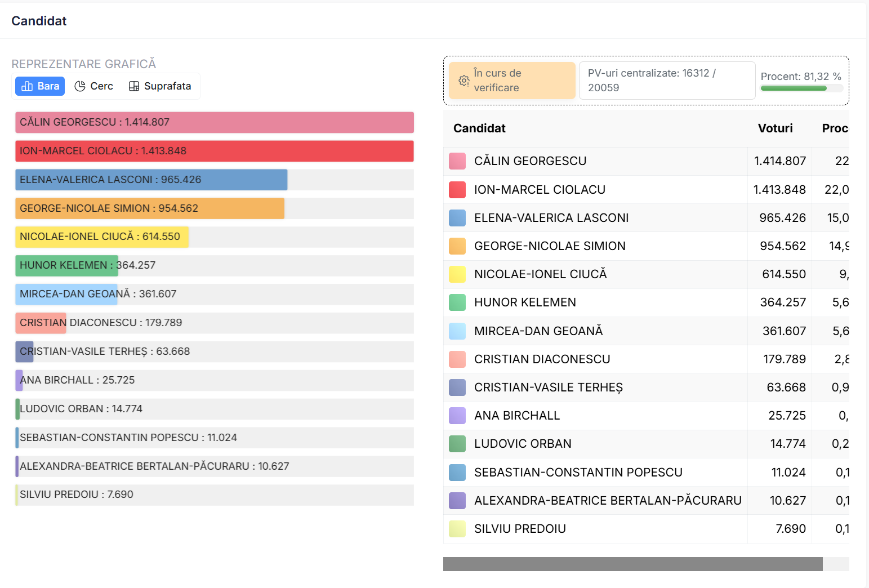Switch to the Cerc chart view

pyautogui.click(x=94, y=86)
